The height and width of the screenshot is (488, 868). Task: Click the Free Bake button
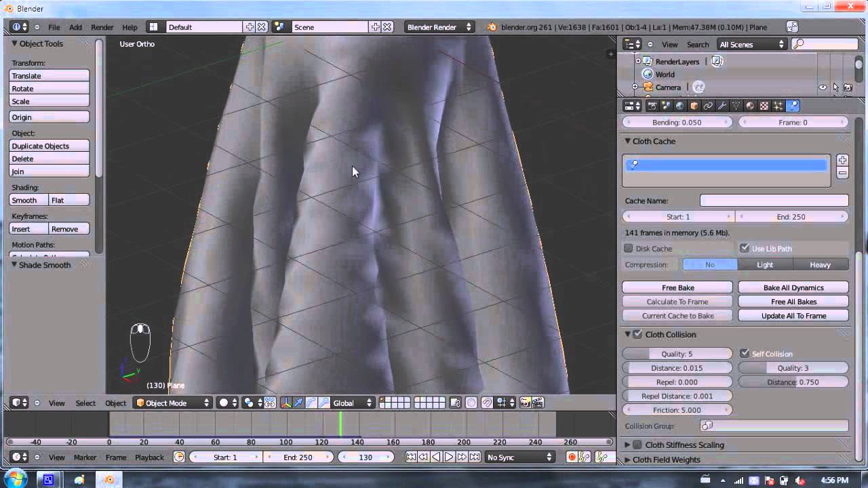pyautogui.click(x=677, y=288)
